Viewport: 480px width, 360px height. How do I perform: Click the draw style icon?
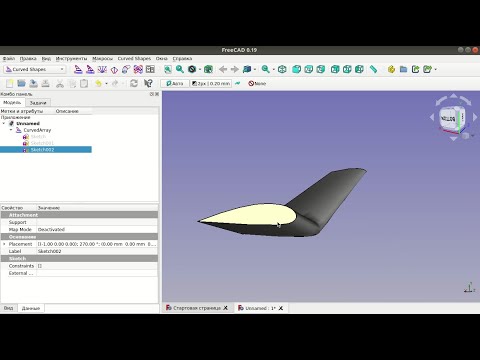click(192, 69)
